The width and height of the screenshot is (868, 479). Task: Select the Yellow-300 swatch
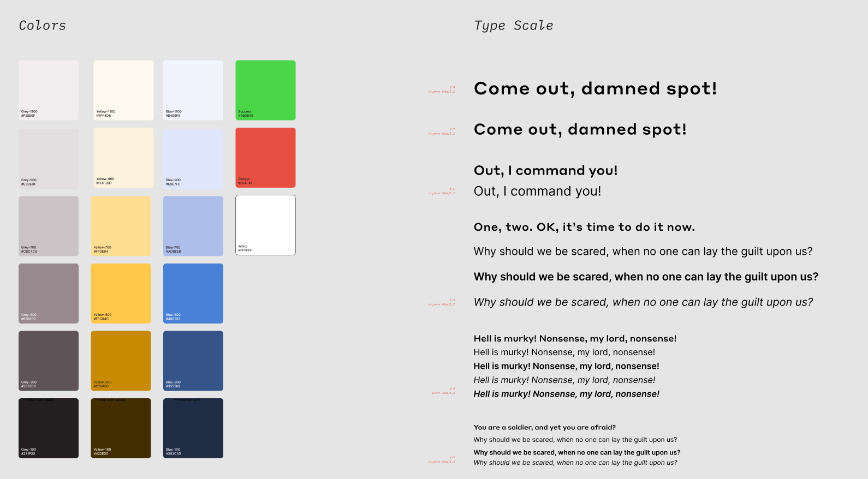[121, 361]
